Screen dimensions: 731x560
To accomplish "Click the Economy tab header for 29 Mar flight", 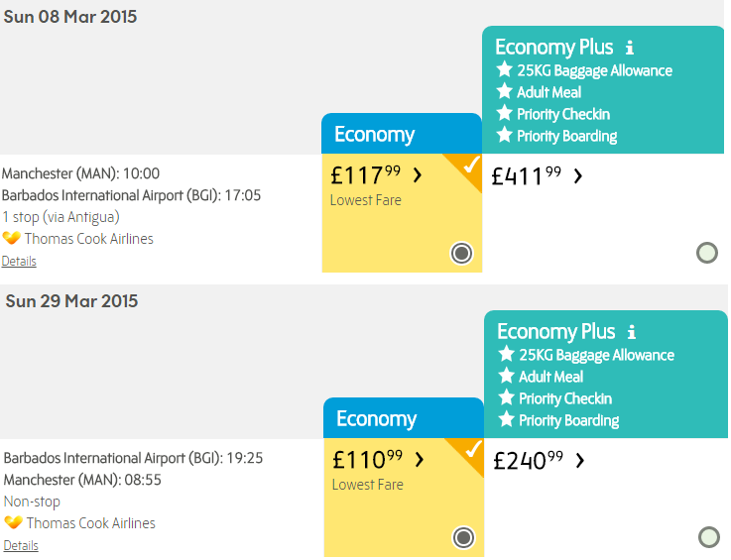I will pyautogui.click(x=404, y=418).
